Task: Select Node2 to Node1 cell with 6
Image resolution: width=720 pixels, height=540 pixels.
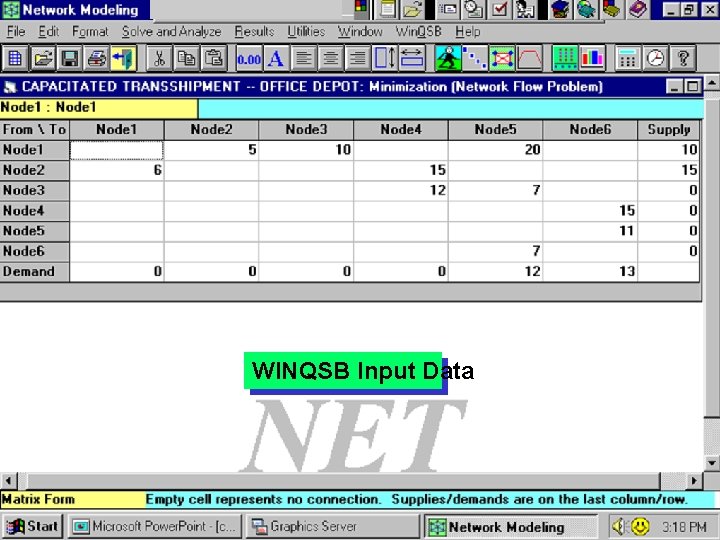Action: (117, 170)
